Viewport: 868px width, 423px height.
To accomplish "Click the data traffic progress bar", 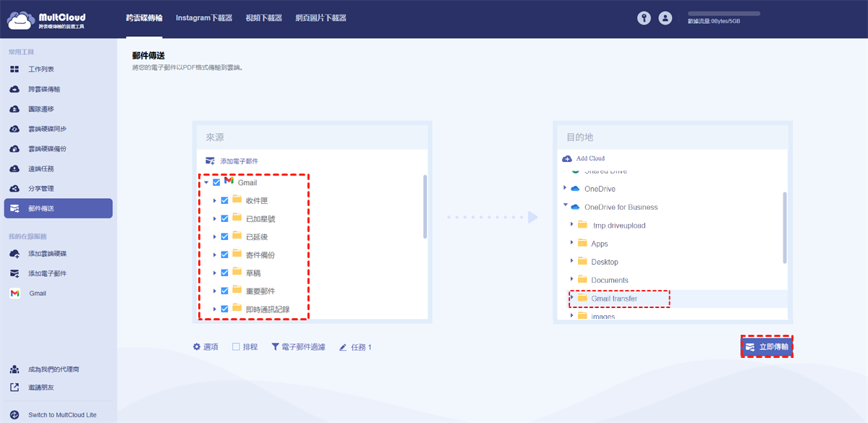I will tap(724, 13).
